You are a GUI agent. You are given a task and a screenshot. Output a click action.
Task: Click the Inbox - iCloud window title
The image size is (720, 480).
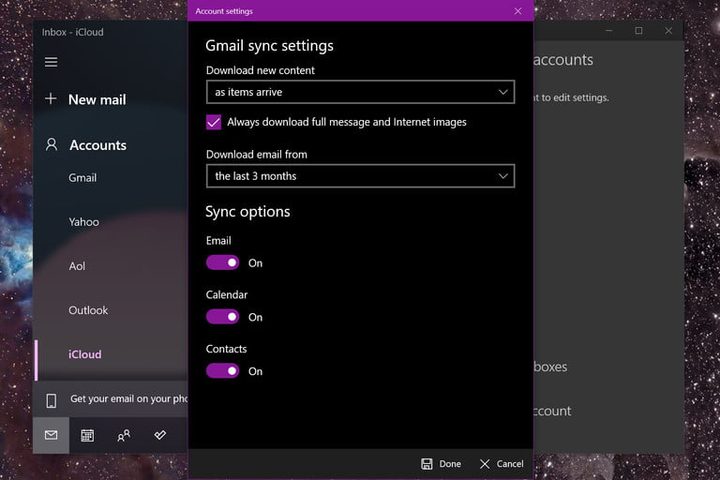(73, 32)
